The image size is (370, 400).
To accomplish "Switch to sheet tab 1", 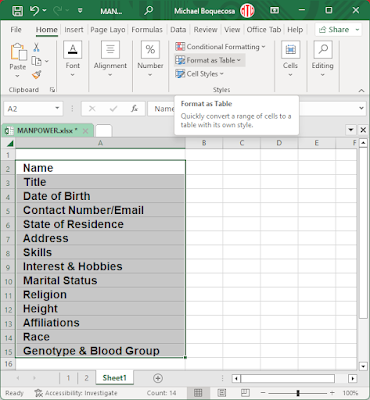I will coord(68,378).
